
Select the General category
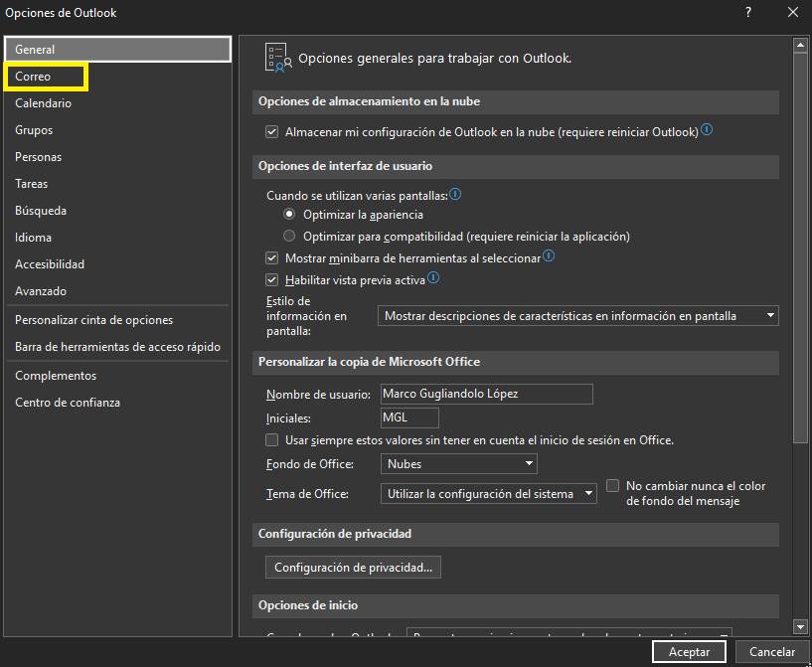point(118,49)
